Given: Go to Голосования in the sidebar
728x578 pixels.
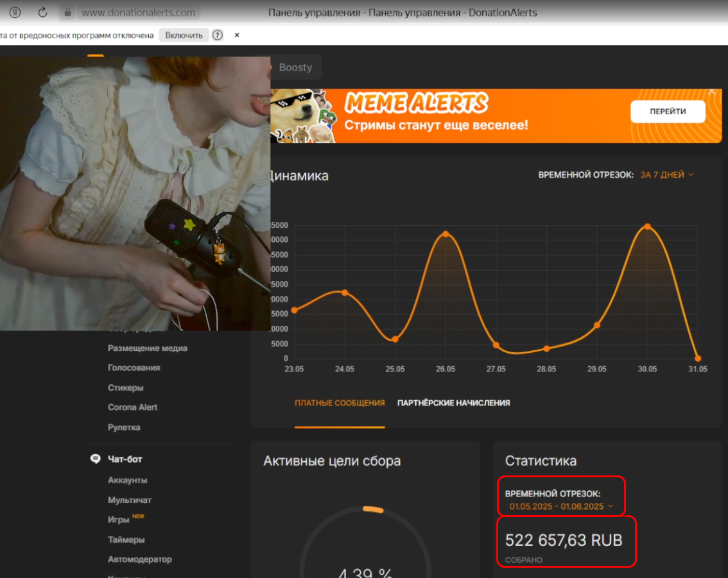Looking at the screenshot, I should coord(134,368).
